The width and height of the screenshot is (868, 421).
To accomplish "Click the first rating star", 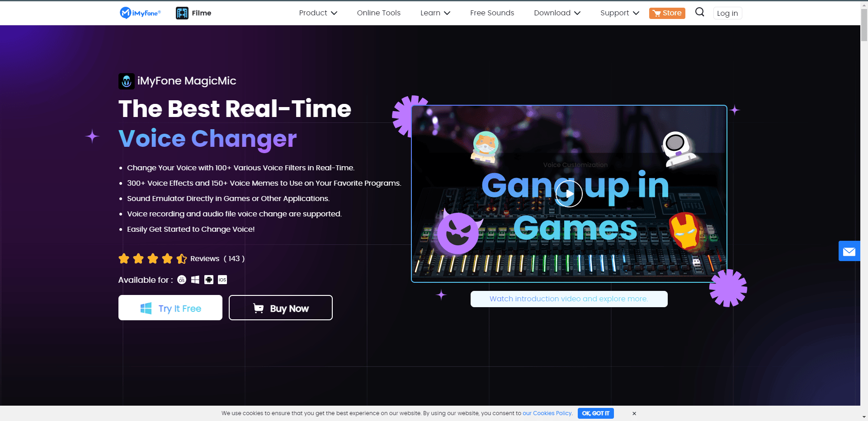I will pos(124,258).
